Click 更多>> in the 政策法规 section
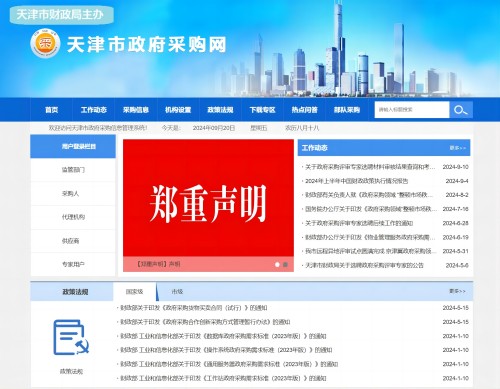This screenshot has width=500, height=389. [x=457, y=291]
